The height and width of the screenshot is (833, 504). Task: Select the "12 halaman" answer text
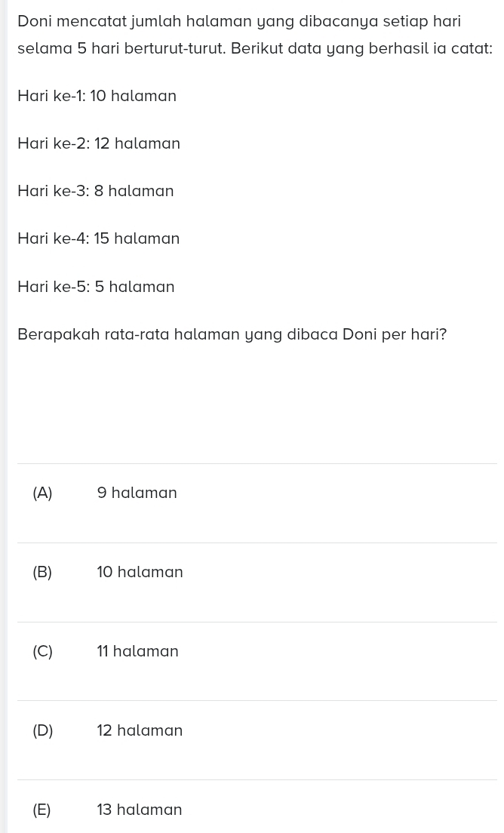pyautogui.click(x=140, y=731)
